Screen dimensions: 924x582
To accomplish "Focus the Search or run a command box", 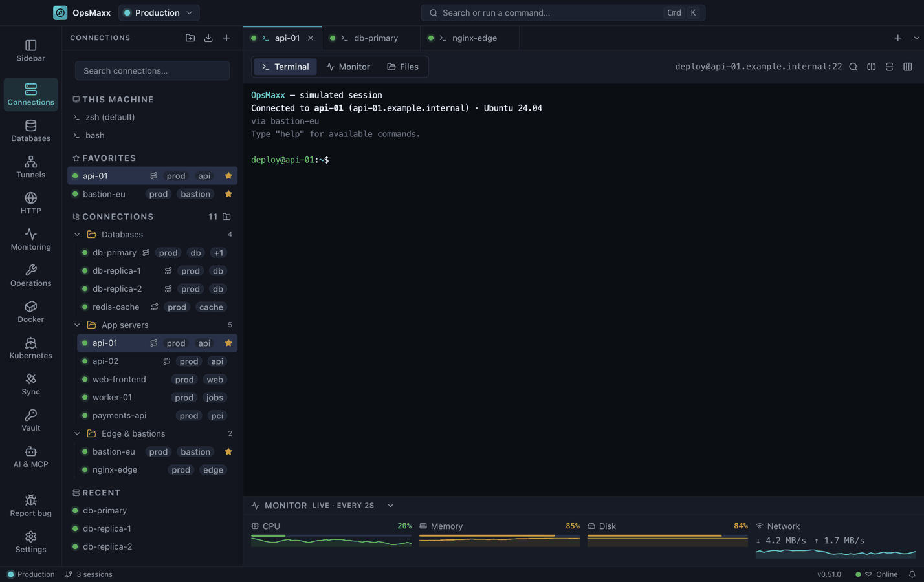I will point(563,12).
